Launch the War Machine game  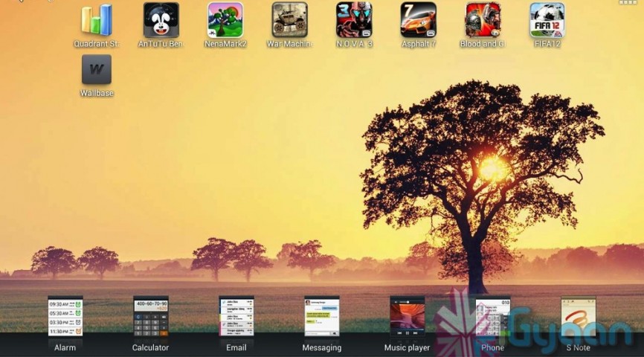pos(289,21)
